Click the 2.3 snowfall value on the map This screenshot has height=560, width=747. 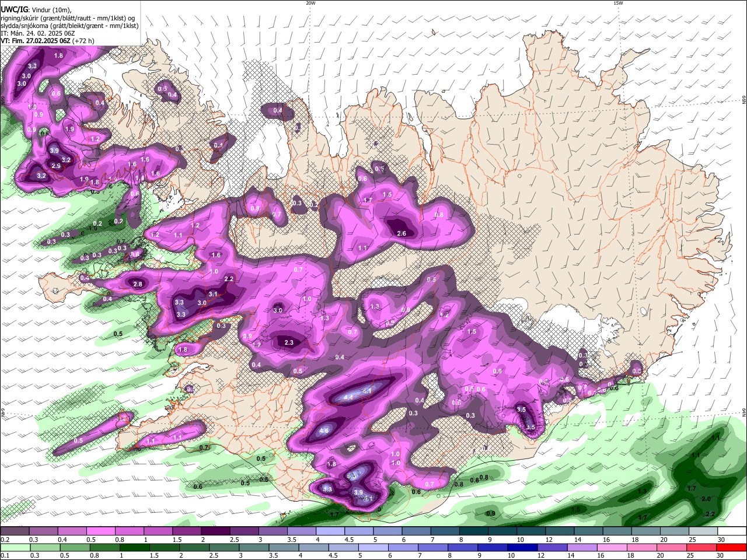[289, 342]
